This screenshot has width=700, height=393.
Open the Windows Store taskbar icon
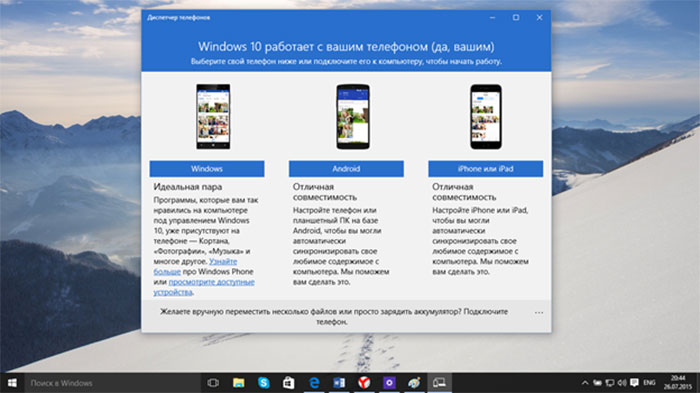tap(288, 383)
